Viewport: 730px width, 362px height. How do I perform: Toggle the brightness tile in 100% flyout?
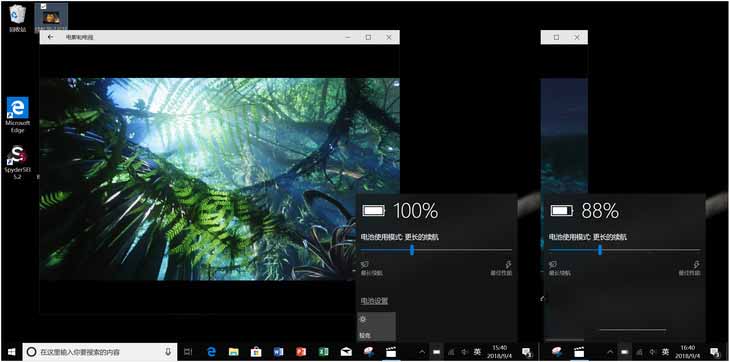tap(377, 327)
